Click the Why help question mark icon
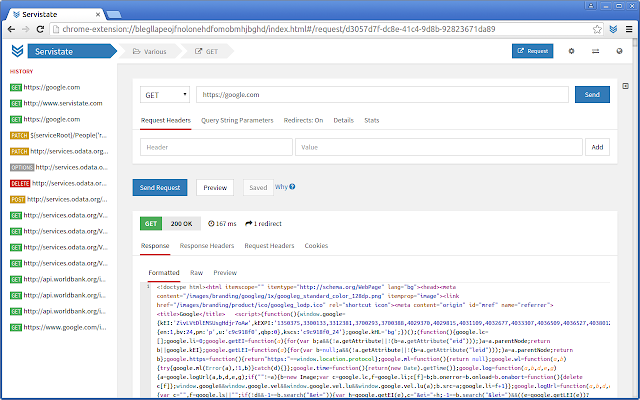Viewport: 640px width, 400px height. [292, 187]
